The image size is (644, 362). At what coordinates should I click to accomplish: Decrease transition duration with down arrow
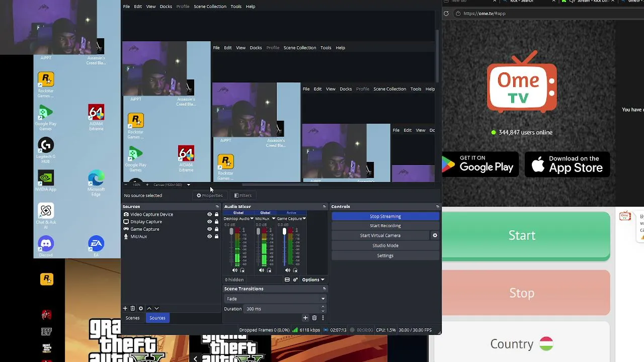pos(323,311)
